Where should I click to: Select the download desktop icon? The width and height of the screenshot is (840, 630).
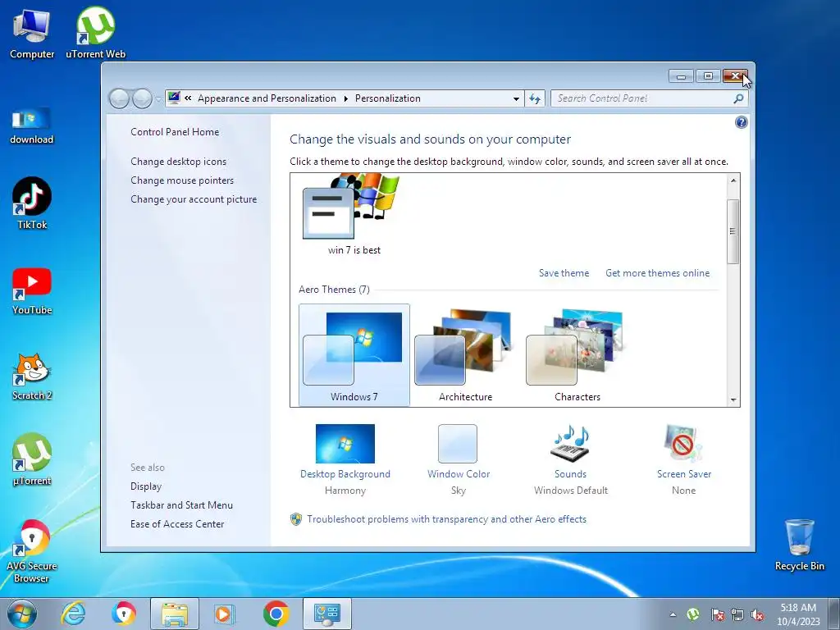(x=32, y=126)
